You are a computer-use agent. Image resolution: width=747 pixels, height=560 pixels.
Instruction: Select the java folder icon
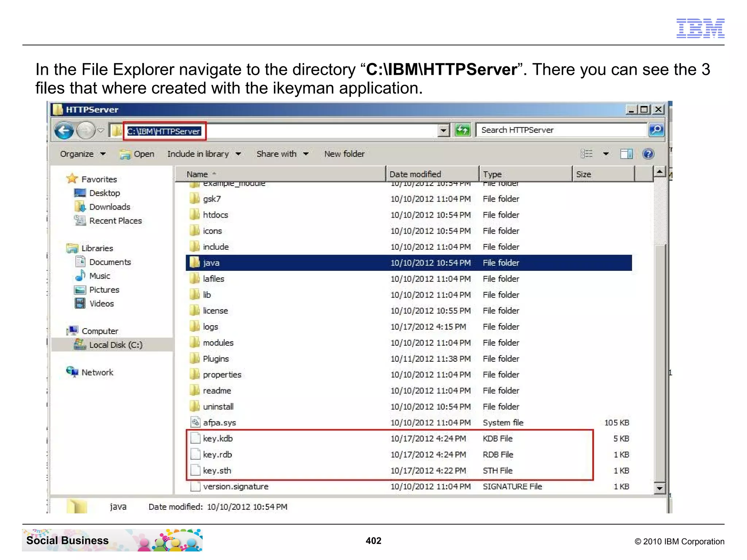coord(195,262)
